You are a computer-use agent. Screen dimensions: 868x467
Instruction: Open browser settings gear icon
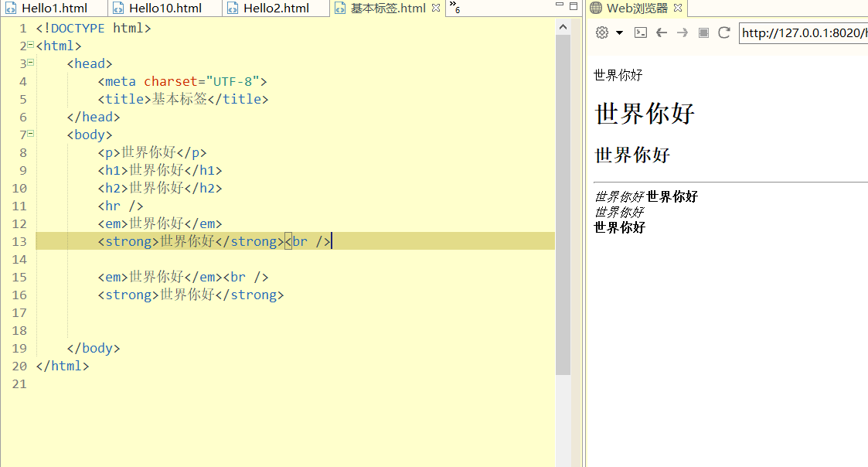point(602,32)
